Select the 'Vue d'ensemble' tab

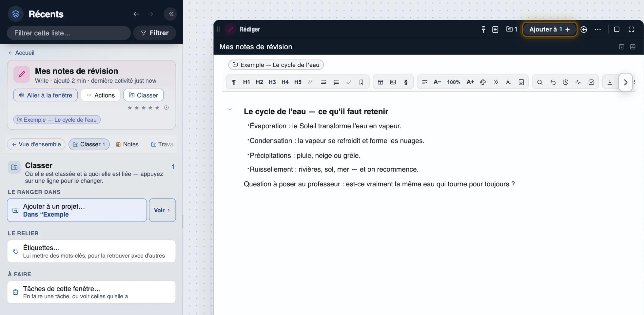click(x=36, y=144)
